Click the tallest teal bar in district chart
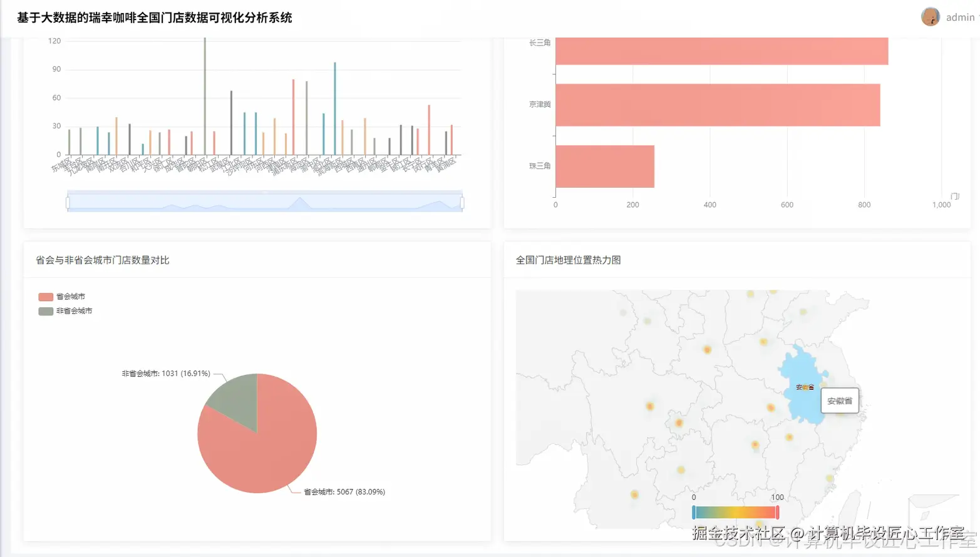Viewport: 980px width, 557px height. [335, 108]
